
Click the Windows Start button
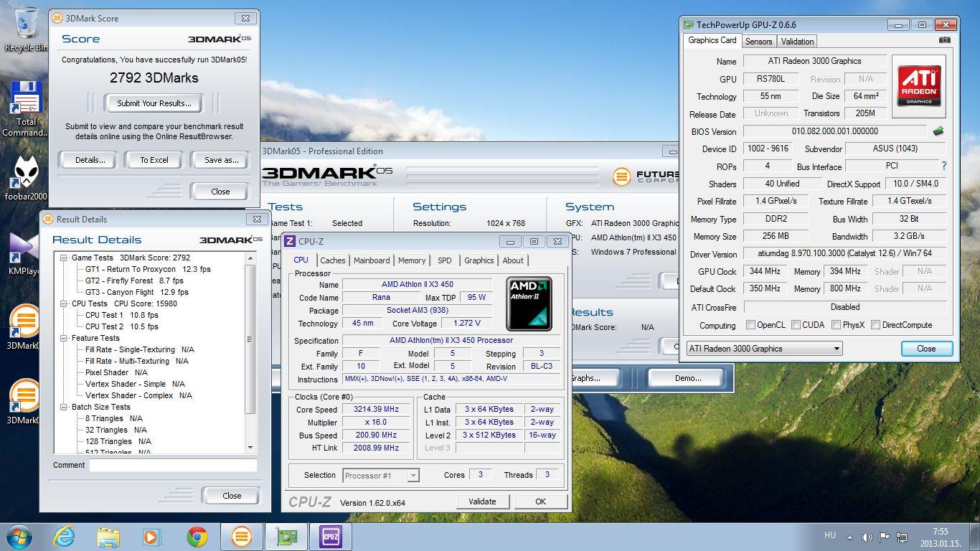coord(18,537)
